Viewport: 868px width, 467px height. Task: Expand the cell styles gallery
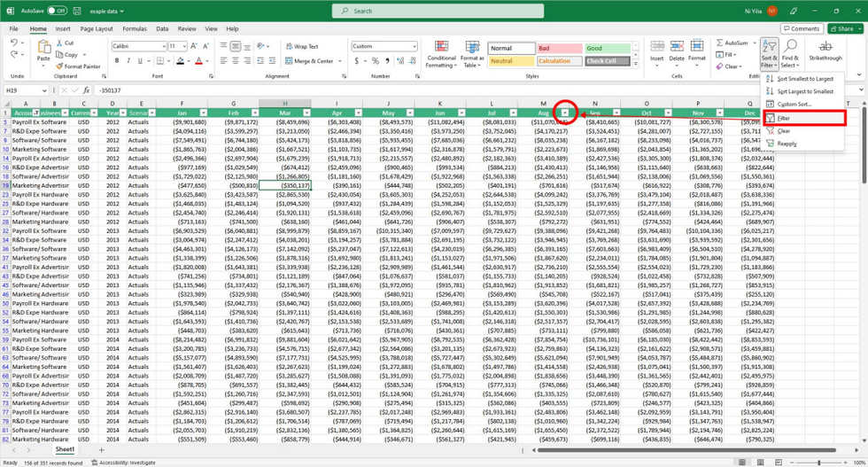click(636, 64)
